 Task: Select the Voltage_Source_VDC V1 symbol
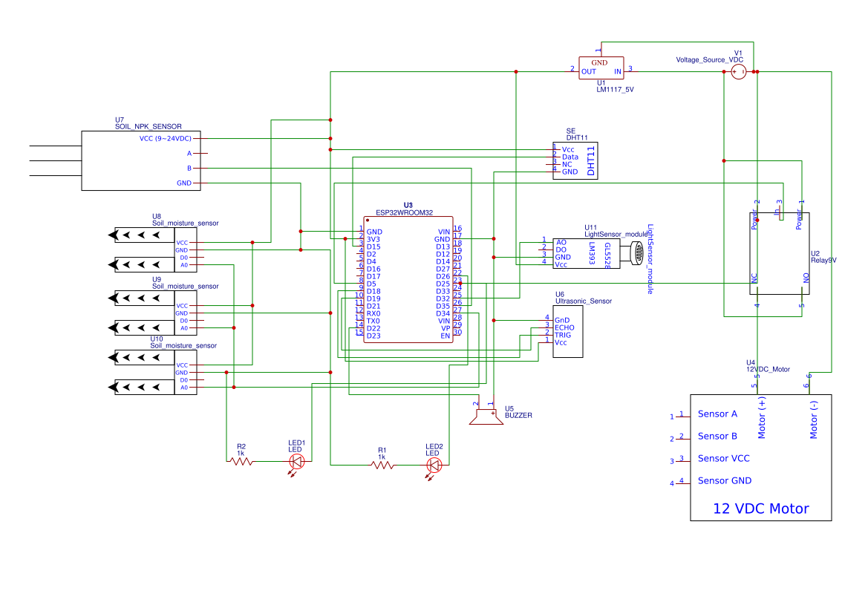(x=738, y=72)
